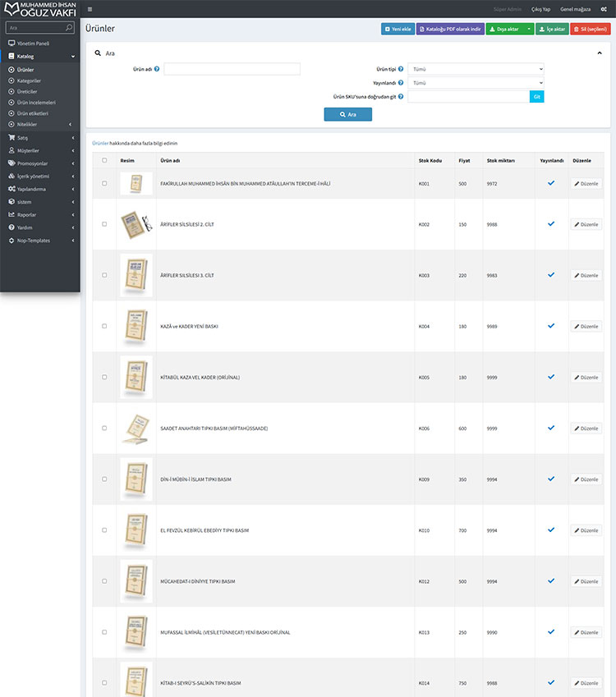Click the help icon next to Yayınlandı filter
The image size is (616, 697).
pyautogui.click(x=401, y=83)
